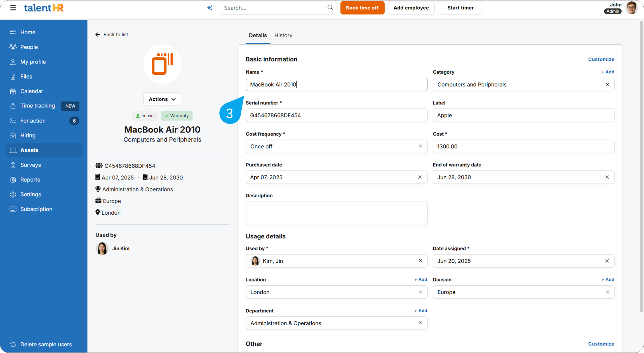
Task: Click Customize in Basic information
Action: [601, 59]
